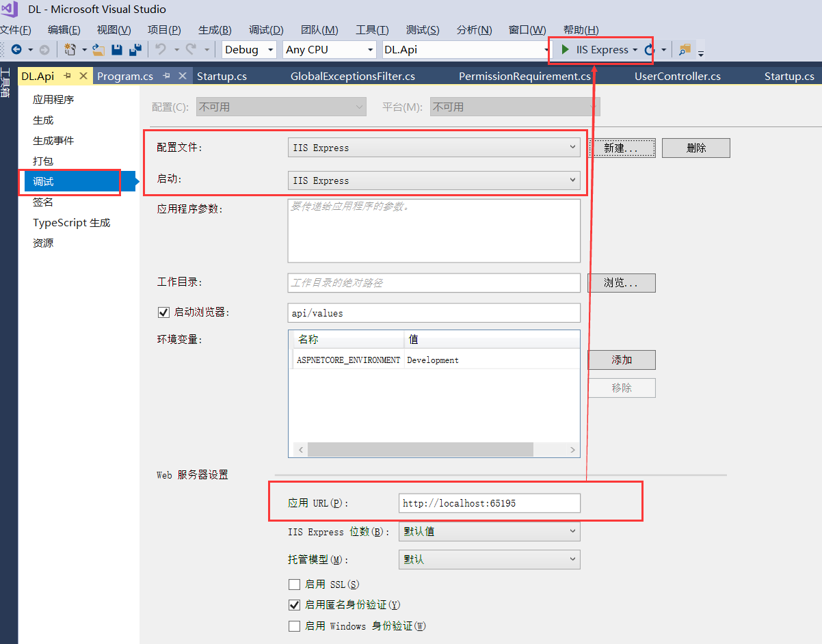This screenshot has width=822, height=644.
Task: Open the IIS Express launch target dropdown arrow
Action: pyautogui.click(x=635, y=50)
